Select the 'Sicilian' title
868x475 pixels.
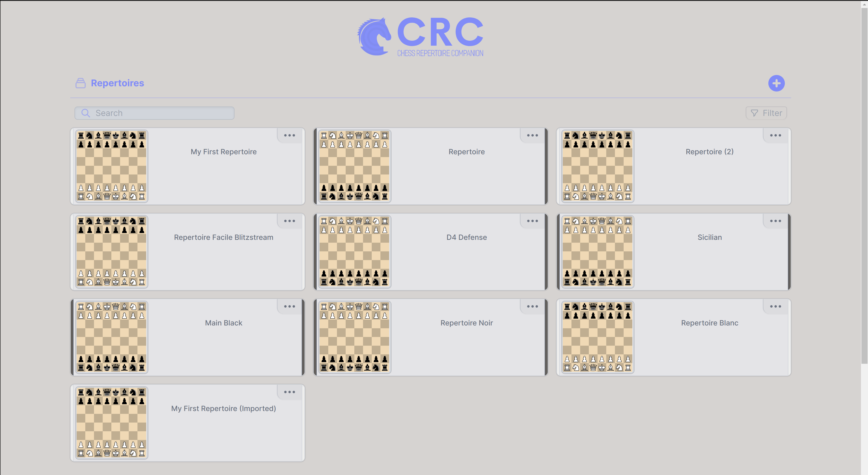point(710,237)
